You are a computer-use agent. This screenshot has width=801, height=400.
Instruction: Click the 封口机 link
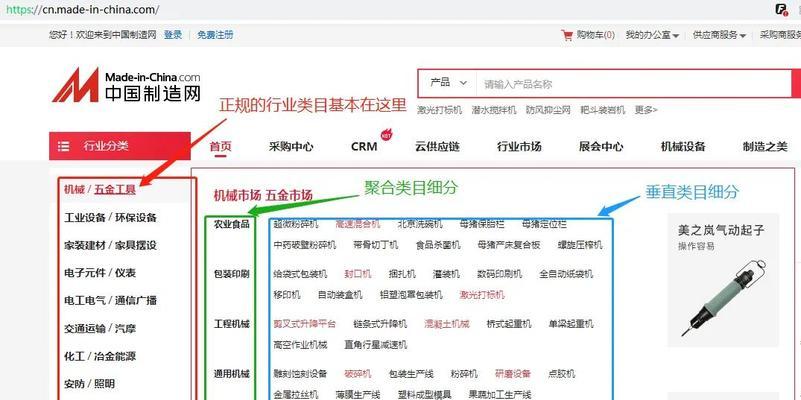click(358, 274)
